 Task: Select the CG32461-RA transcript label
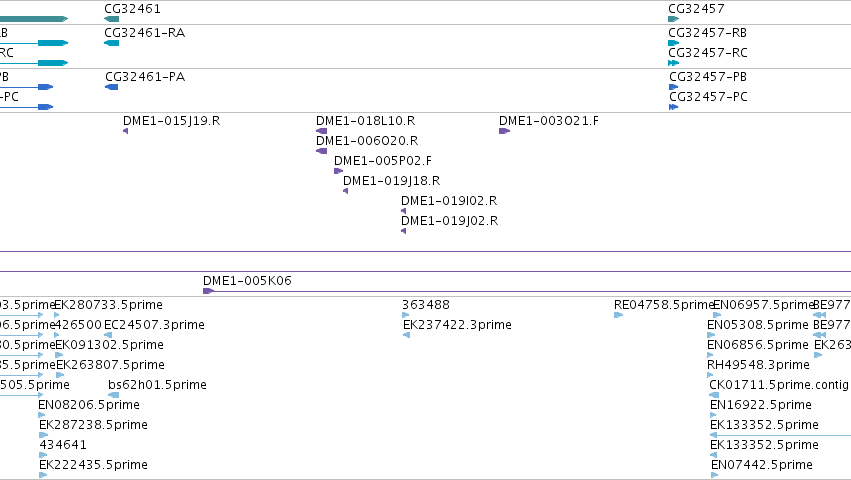click(144, 33)
